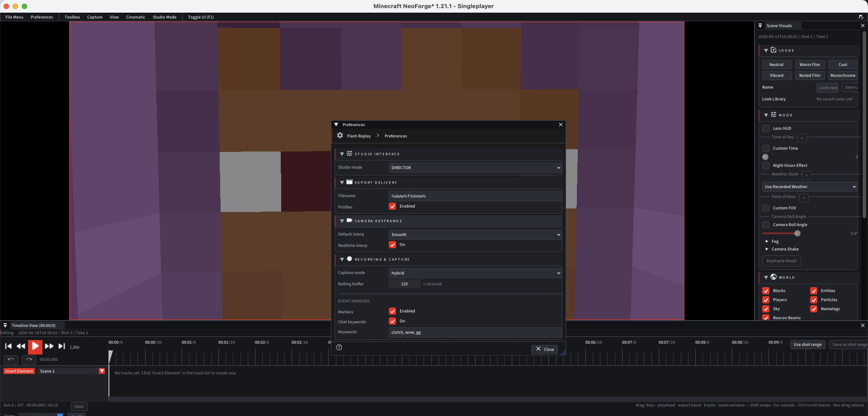Open the Capture mode Hybrid dropdown
868x416 pixels.
click(475, 273)
